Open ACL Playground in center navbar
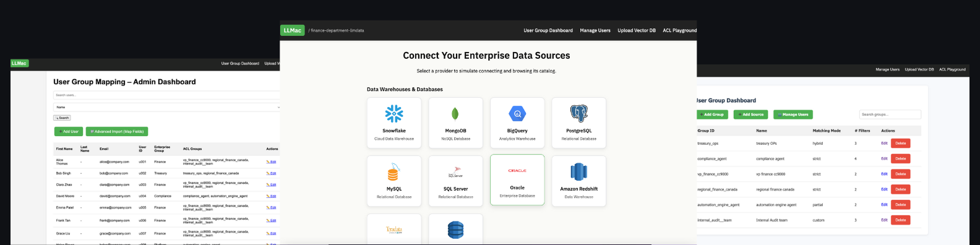Screen dimensions: 980x245 [679, 30]
